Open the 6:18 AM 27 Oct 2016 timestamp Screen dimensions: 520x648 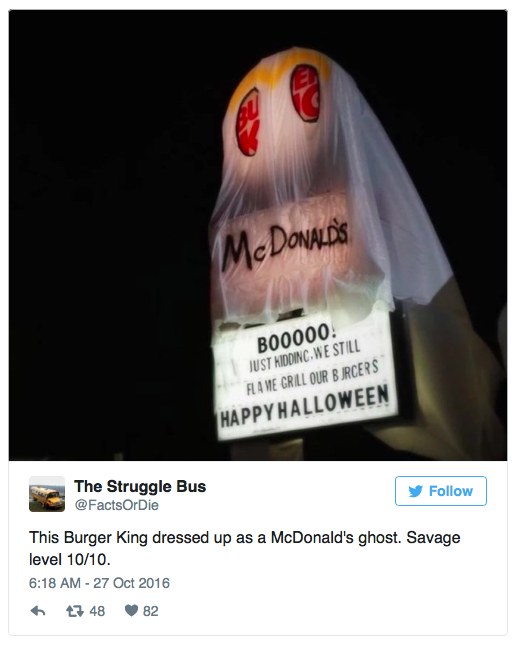[x=99, y=583]
